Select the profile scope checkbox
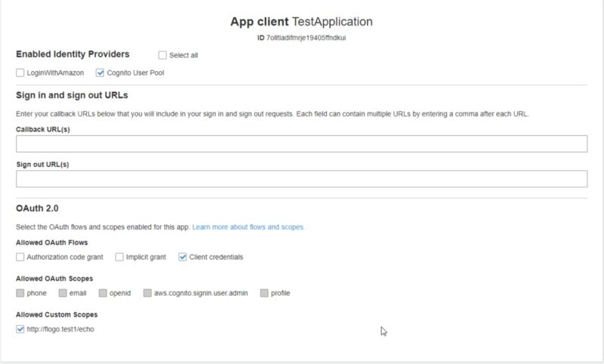Viewport: 604px width, 364px height. 264,293
